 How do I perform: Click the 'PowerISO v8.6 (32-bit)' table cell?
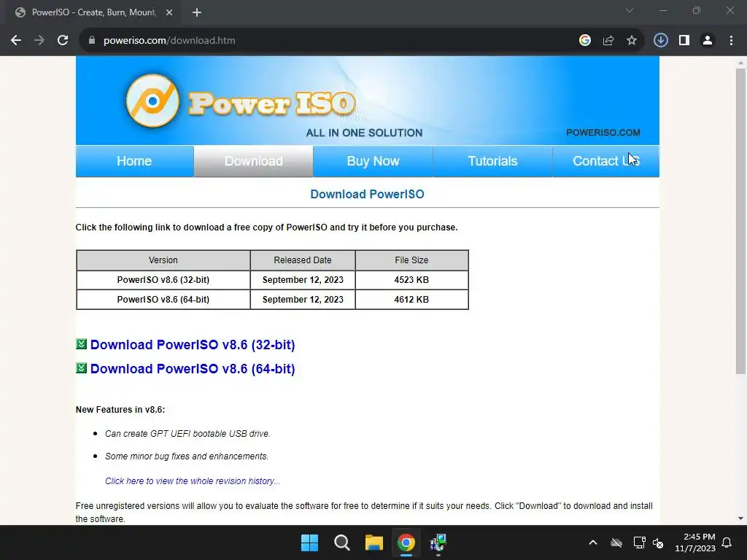[x=163, y=280]
